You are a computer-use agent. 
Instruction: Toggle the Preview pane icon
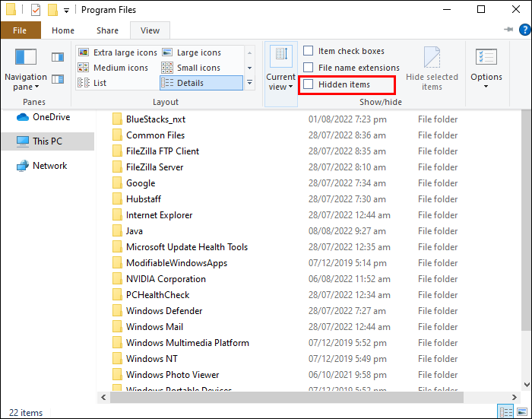coord(58,57)
